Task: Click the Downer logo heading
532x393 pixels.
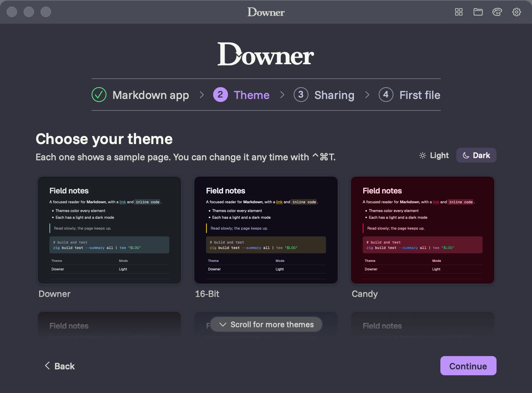Action: click(266, 54)
